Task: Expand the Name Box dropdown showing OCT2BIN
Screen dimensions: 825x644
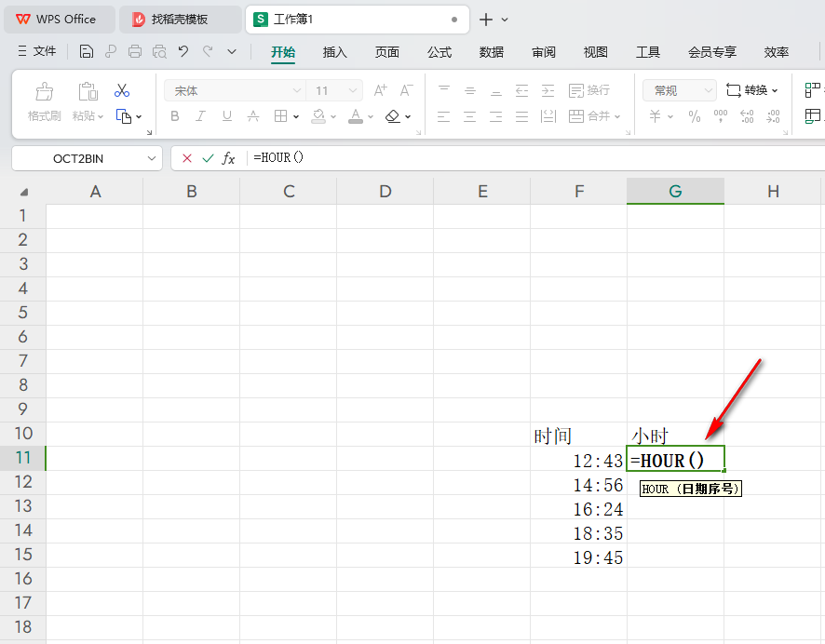Action: pyautogui.click(x=152, y=158)
